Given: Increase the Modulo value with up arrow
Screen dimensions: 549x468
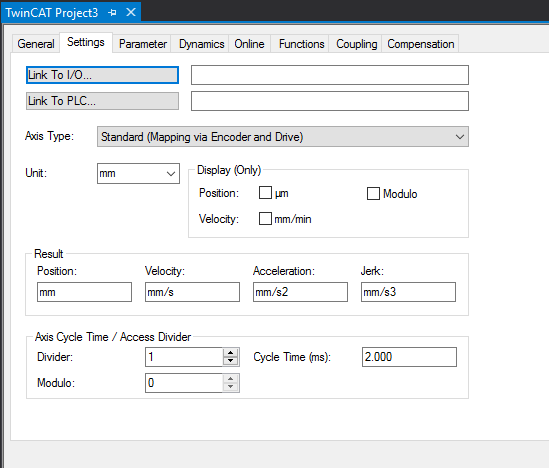Looking at the screenshot, I should click(230, 379).
